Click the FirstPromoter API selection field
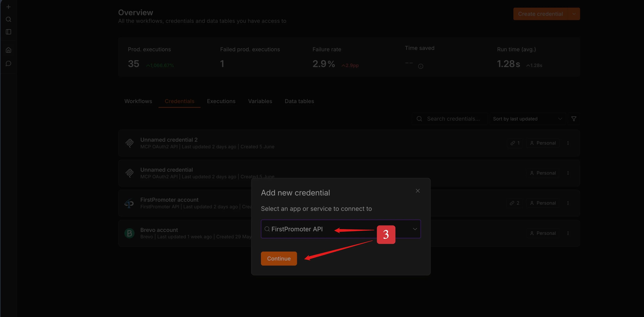Image resolution: width=644 pixels, height=317 pixels. [x=341, y=229]
